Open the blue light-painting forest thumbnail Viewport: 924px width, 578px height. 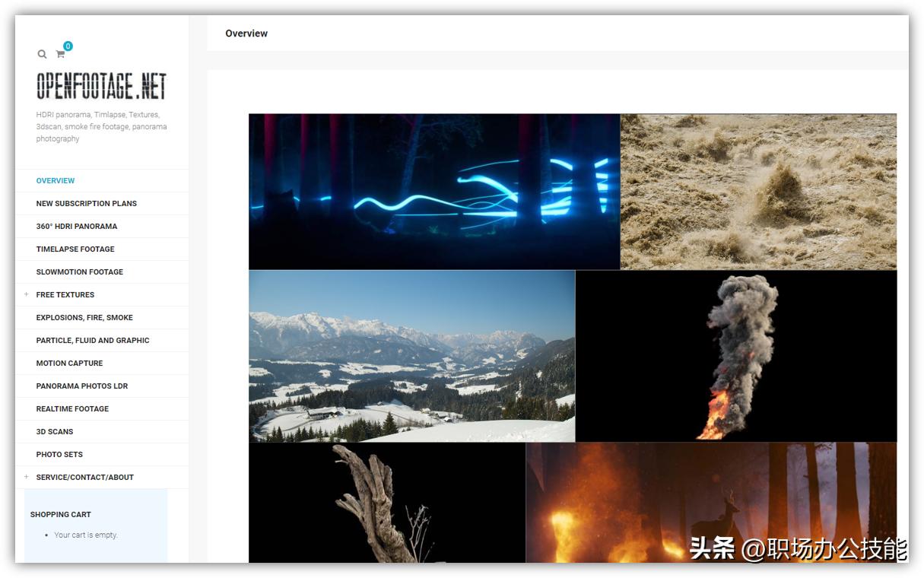tap(434, 192)
